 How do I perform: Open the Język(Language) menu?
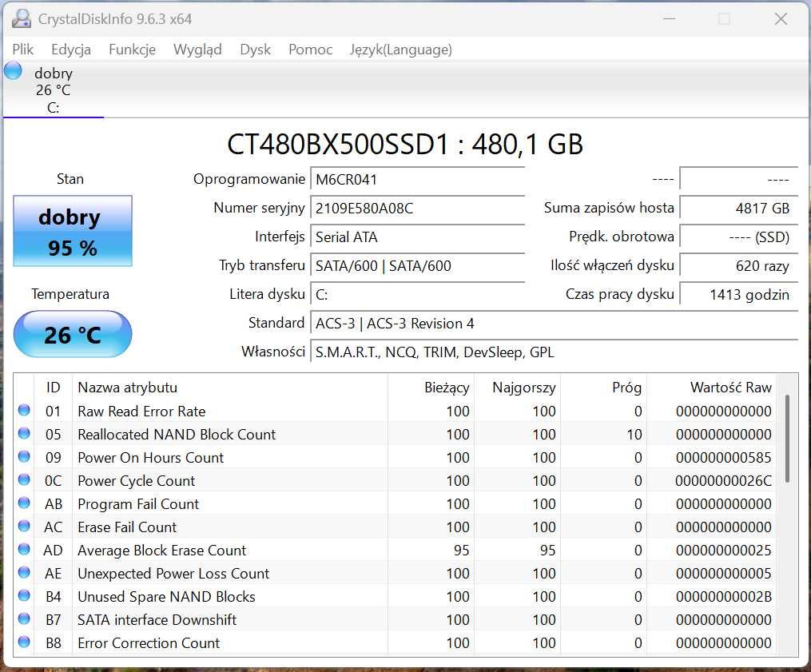coord(401,50)
